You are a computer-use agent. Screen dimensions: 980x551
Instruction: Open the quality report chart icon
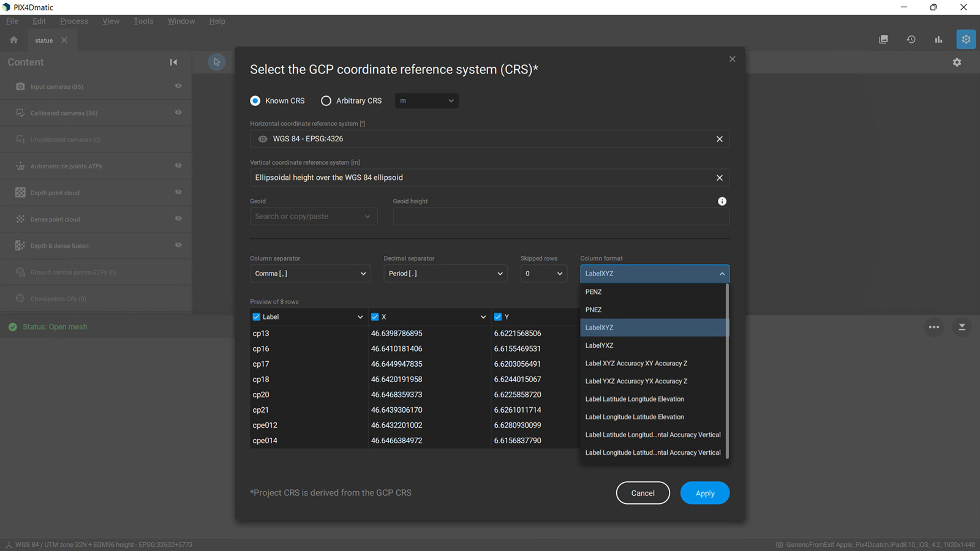[938, 39]
